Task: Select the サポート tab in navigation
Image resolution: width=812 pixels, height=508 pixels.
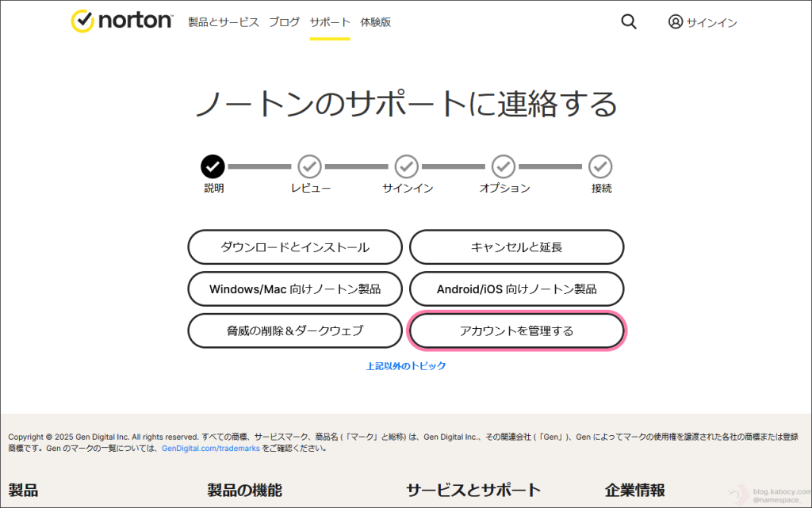Action: [x=330, y=22]
